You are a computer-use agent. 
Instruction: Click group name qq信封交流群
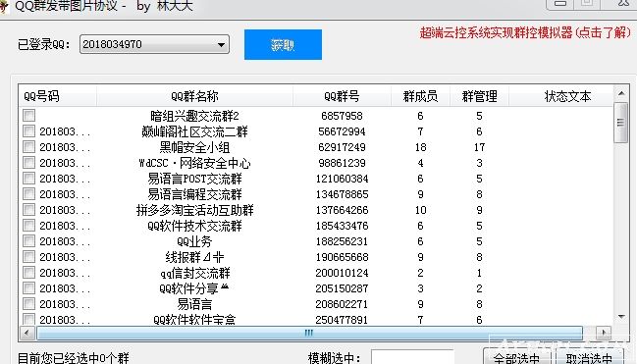click(x=194, y=273)
